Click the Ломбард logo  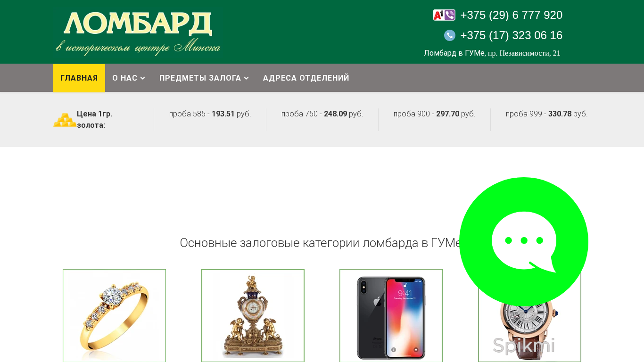(x=138, y=33)
